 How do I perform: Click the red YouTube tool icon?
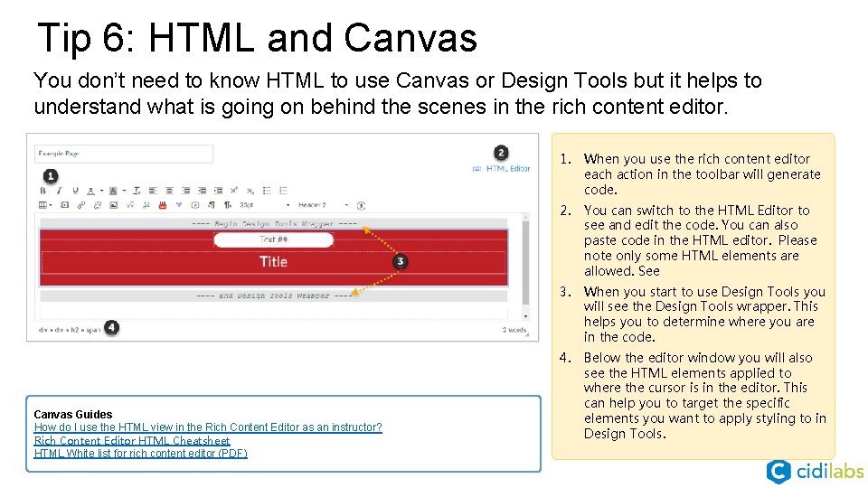coord(162,205)
